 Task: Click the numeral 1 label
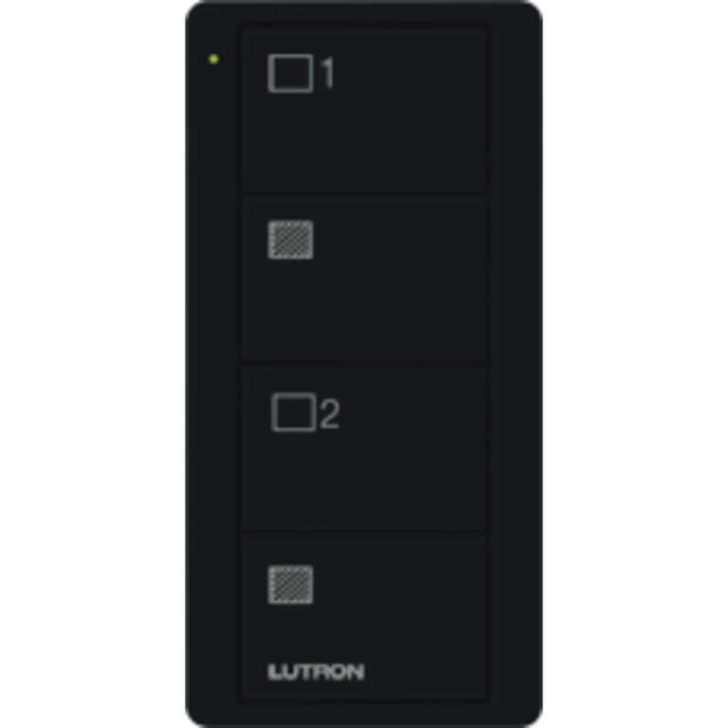pos(328,73)
